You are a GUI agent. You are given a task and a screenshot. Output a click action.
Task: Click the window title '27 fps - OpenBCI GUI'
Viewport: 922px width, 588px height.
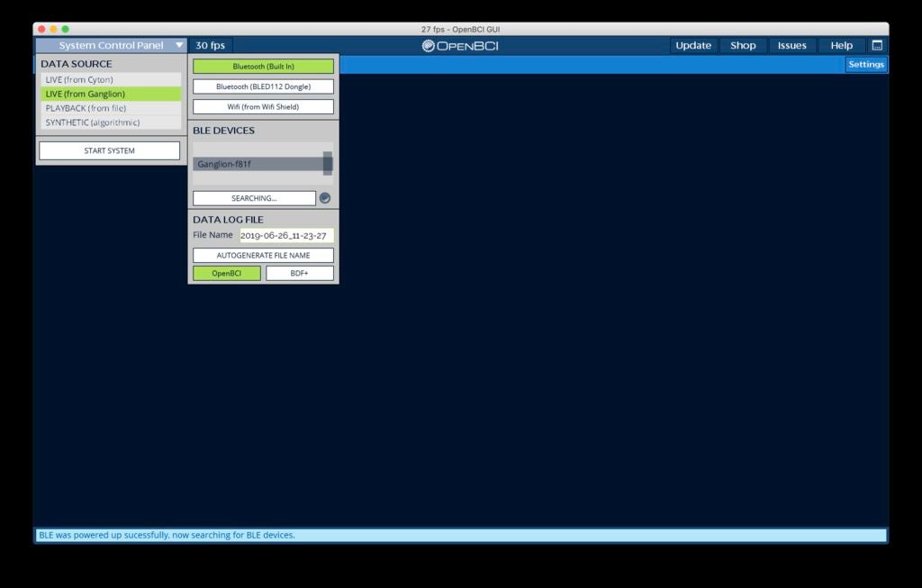pyautogui.click(x=460, y=29)
